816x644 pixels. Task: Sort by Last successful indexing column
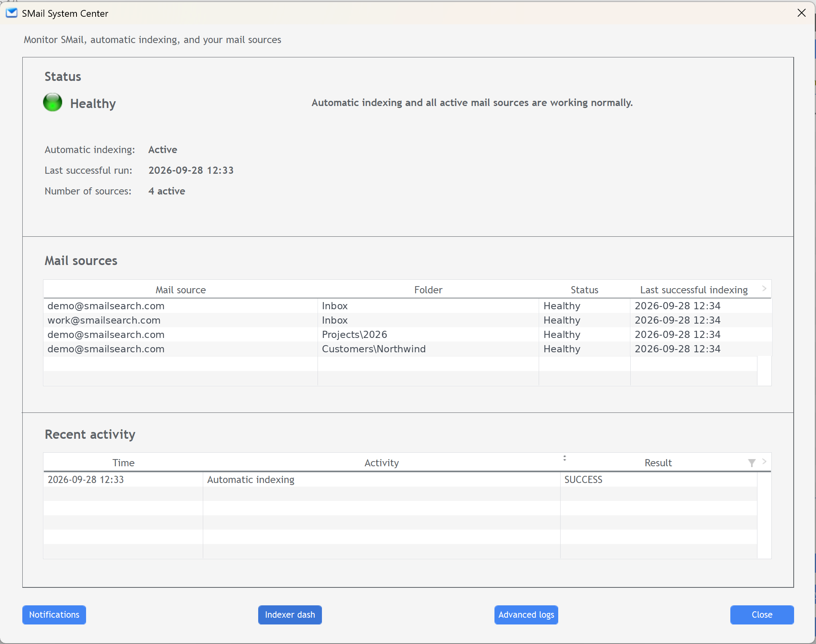694,290
